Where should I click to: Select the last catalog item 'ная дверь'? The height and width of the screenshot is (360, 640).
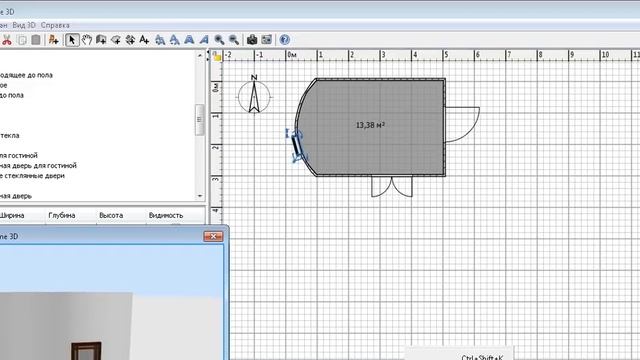[x=16, y=196]
